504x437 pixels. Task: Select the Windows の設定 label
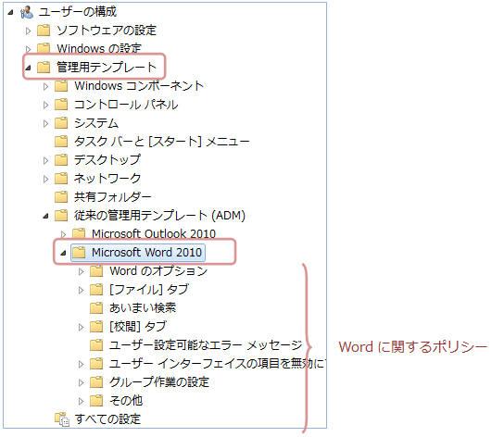[99, 48]
